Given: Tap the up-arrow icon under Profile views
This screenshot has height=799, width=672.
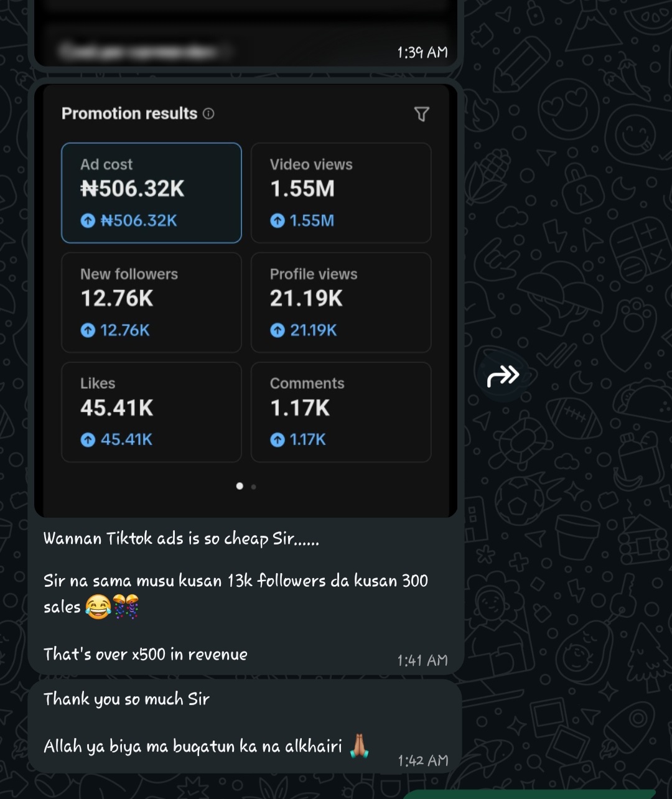Looking at the screenshot, I should coord(278,330).
